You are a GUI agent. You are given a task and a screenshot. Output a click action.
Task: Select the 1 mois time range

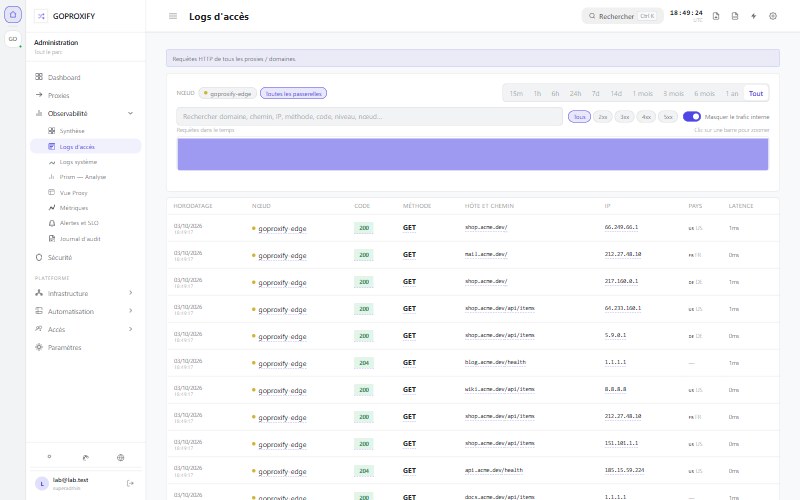pyautogui.click(x=643, y=93)
